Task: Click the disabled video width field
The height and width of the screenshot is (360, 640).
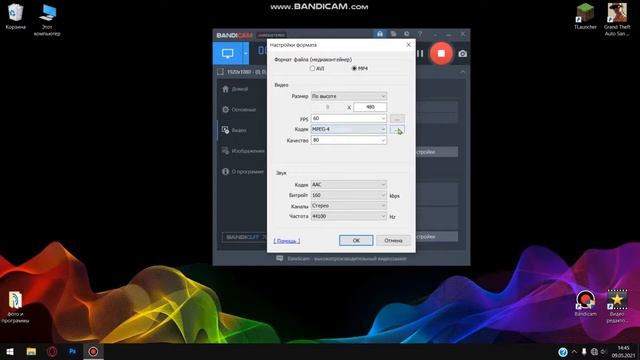Action: [328, 107]
